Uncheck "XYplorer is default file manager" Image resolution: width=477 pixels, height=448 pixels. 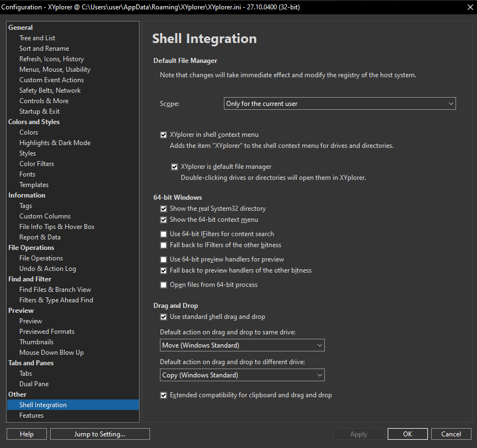click(x=174, y=166)
